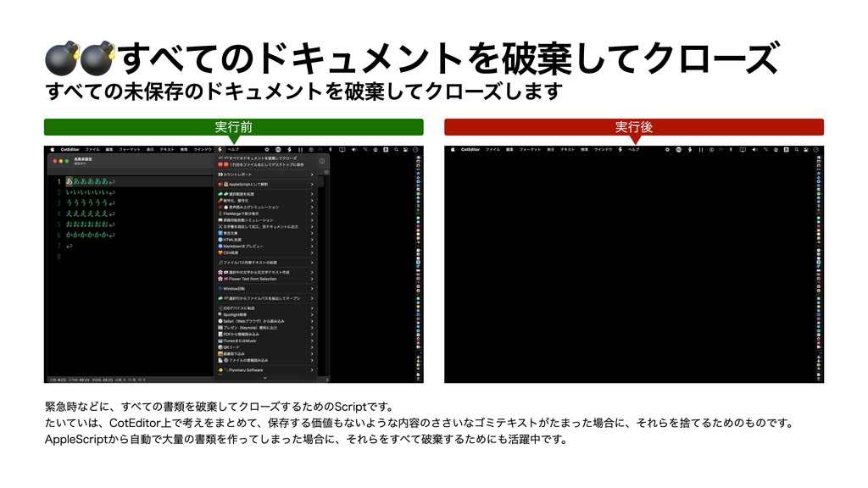868x488 pixels.
Task: Click the down chevron at script menu bottom
Action: pyautogui.click(x=266, y=378)
